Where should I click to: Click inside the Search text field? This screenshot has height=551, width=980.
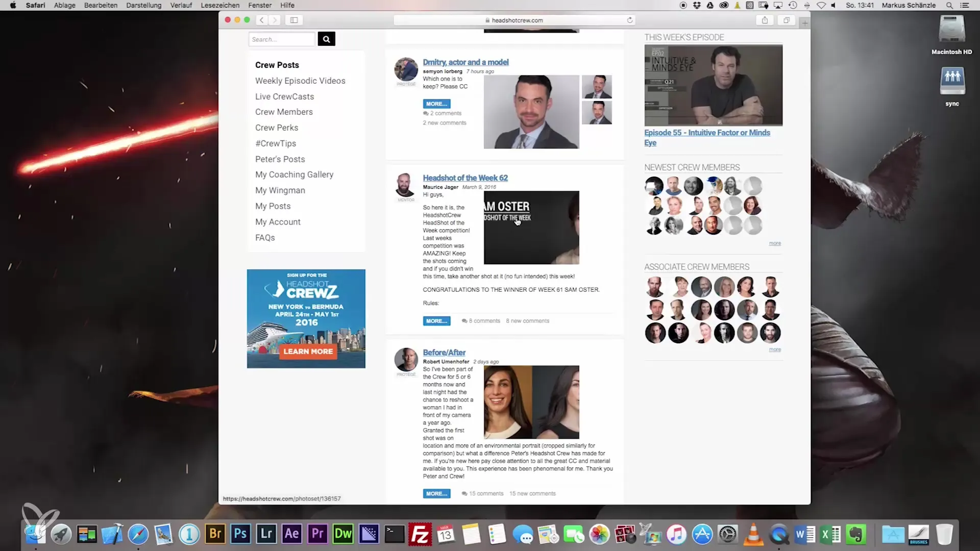pos(281,39)
